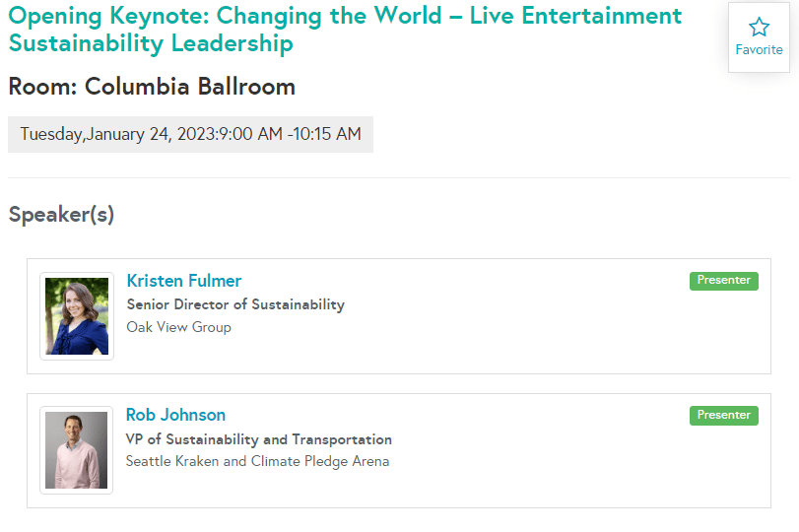Select the Tuesday, January 24 date box
Screen dimensions: 799x532
pyautogui.click(x=190, y=134)
